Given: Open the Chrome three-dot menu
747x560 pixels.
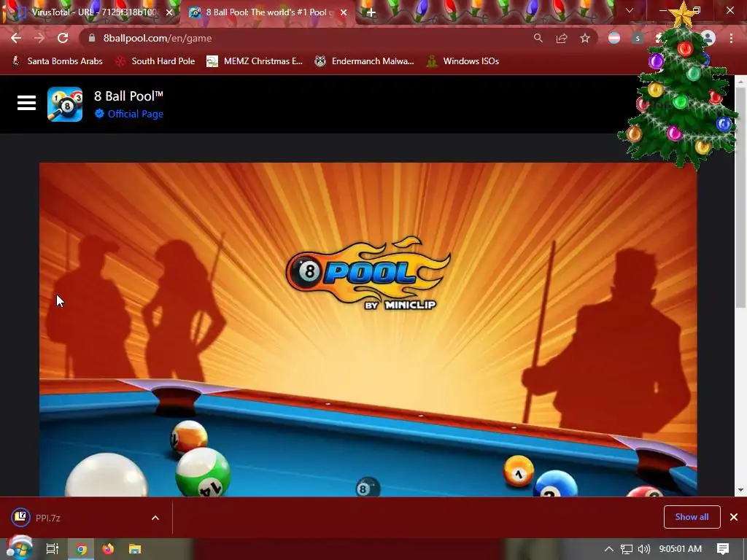Looking at the screenshot, I should [x=731, y=38].
